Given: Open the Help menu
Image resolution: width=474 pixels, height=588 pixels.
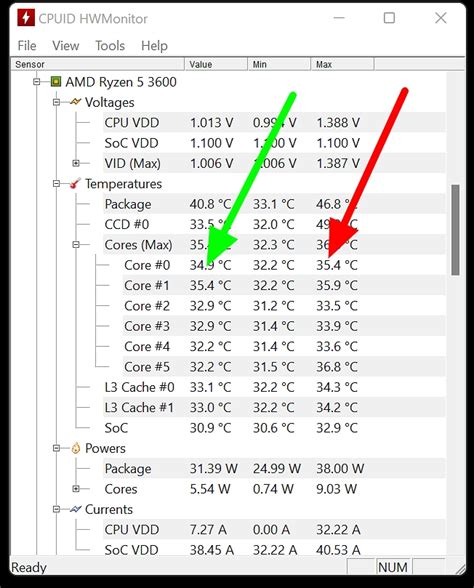Looking at the screenshot, I should point(154,46).
